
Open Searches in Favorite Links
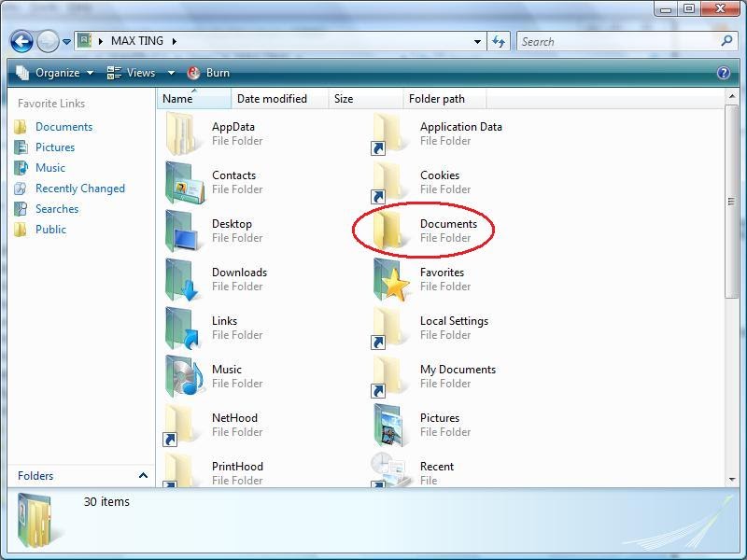pyautogui.click(x=57, y=209)
